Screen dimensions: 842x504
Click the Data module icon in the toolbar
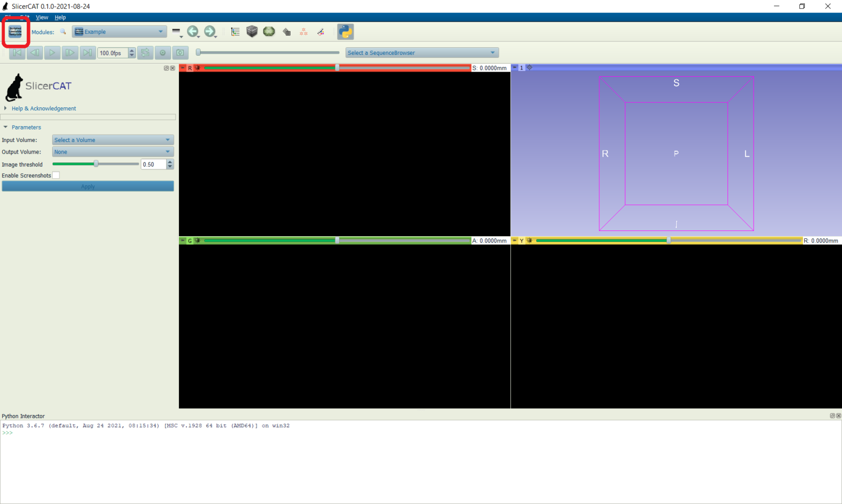pos(235,32)
